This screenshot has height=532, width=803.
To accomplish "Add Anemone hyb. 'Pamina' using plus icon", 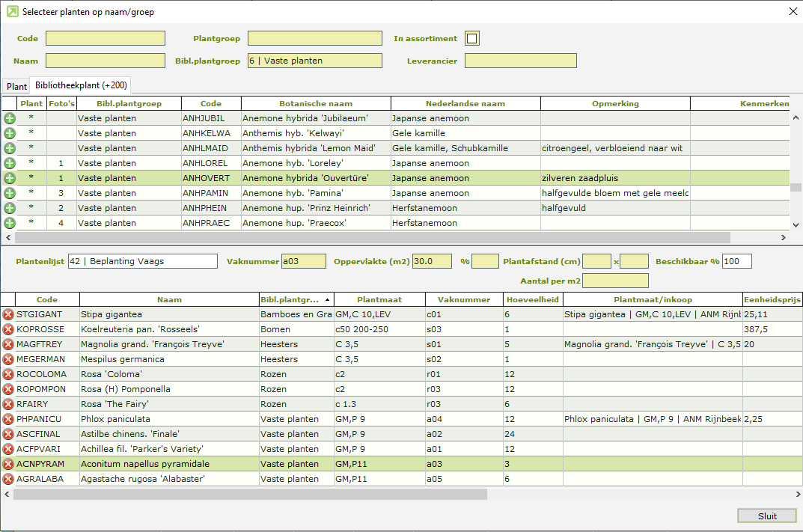I will [9, 193].
